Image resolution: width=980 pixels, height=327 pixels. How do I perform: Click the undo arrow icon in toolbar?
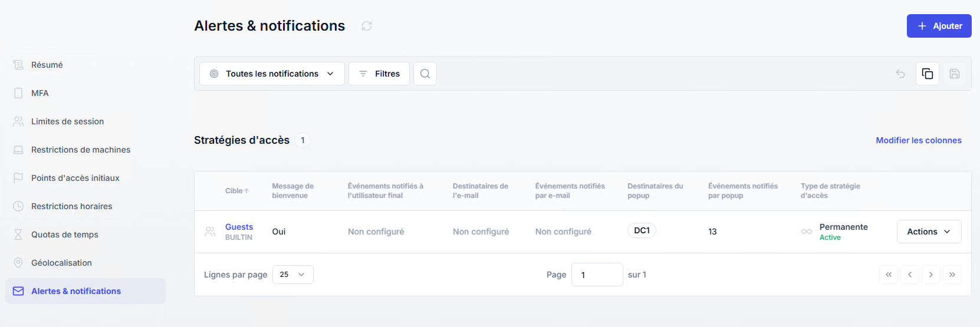[900, 74]
